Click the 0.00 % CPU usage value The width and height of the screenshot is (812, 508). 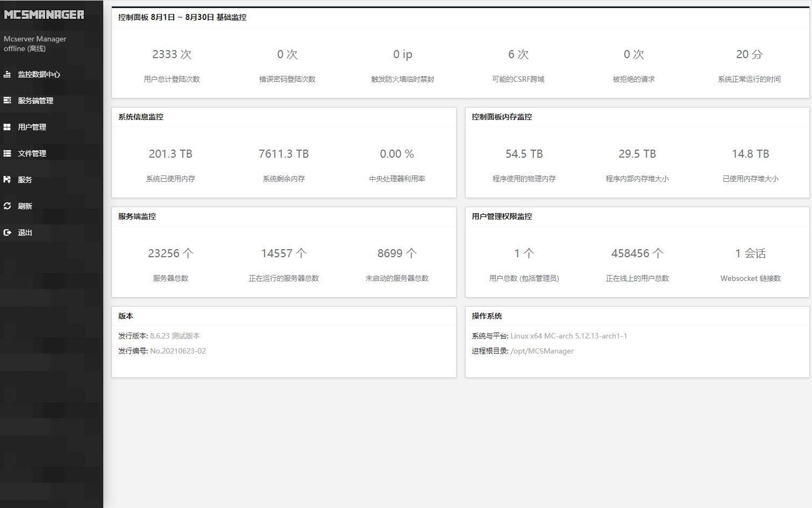pyautogui.click(x=397, y=154)
